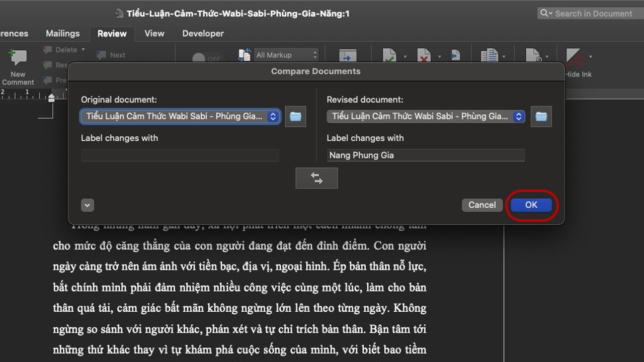Screen dimensions: 644x362
Task: Click the Delete comment button
Action: (61, 50)
